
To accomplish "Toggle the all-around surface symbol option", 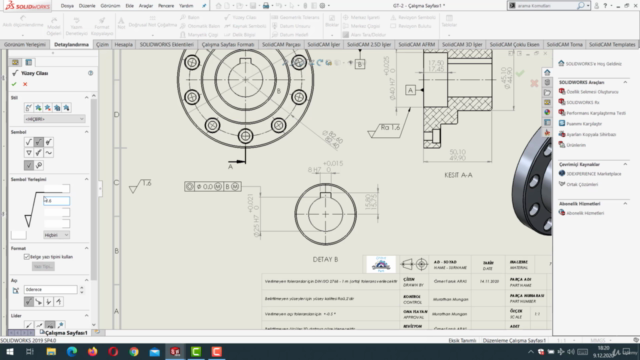I will (x=39, y=165).
